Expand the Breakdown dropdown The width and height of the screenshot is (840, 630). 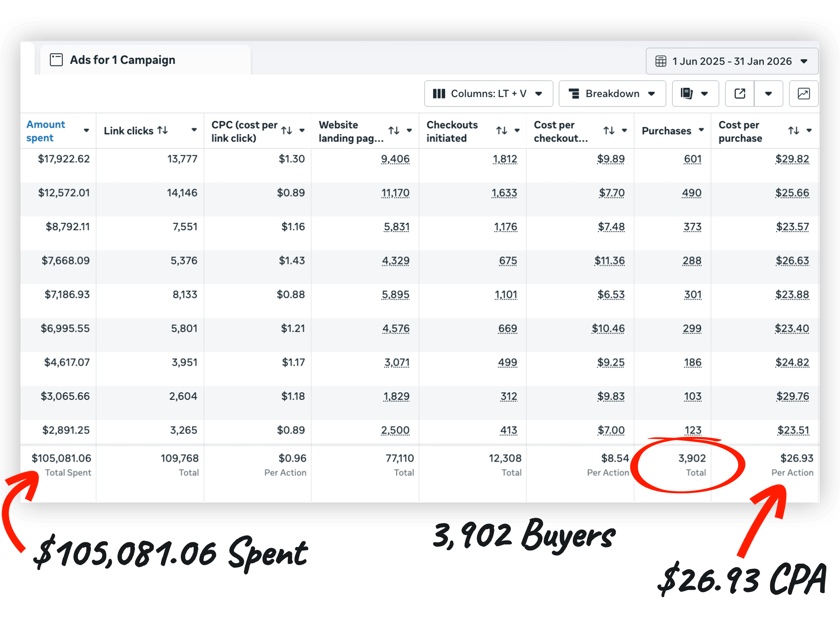tap(612, 93)
